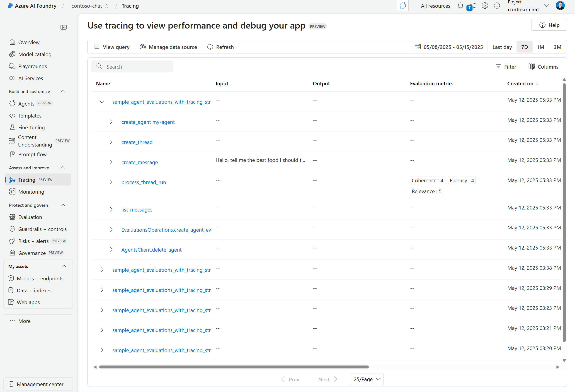Open the process_thread_run trace link
Image resolution: width=575 pixels, height=392 pixels.
[x=143, y=182]
